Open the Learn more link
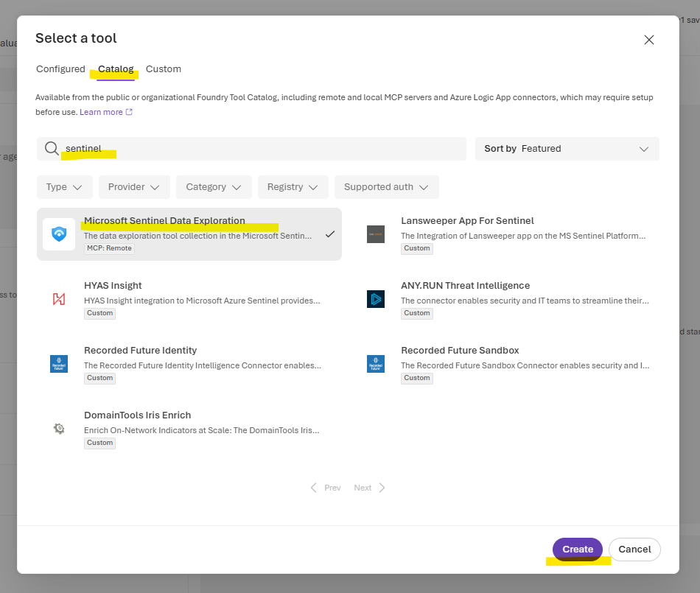Viewport: 700px width, 593px height. click(x=101, y=112)
